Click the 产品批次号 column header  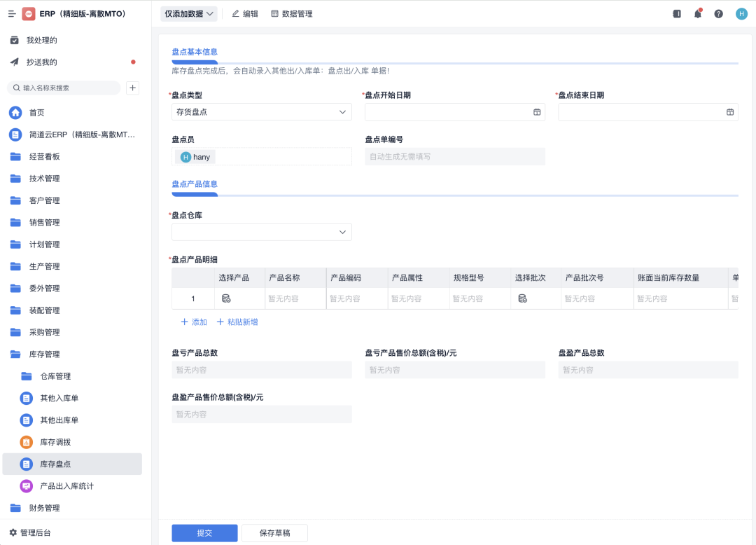(x=597, y=278)
